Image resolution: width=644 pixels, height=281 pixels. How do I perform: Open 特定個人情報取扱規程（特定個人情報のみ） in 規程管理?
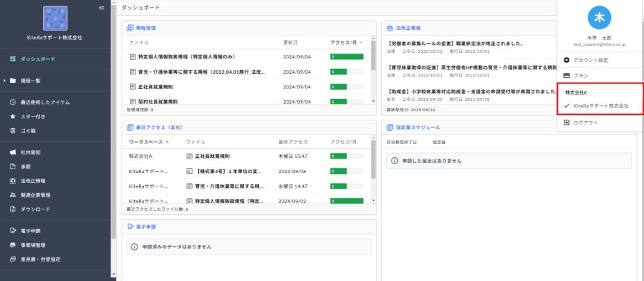(186, 57)
